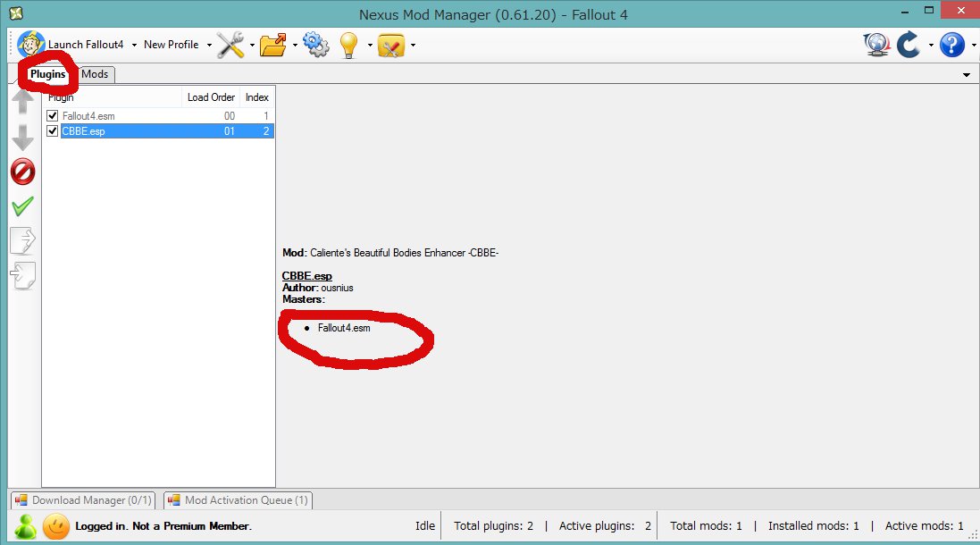980x545 pixels.
Task: Click the Nexus Mod Manager title bar icon
Action: pyautogui.click(x=16, y=13)
